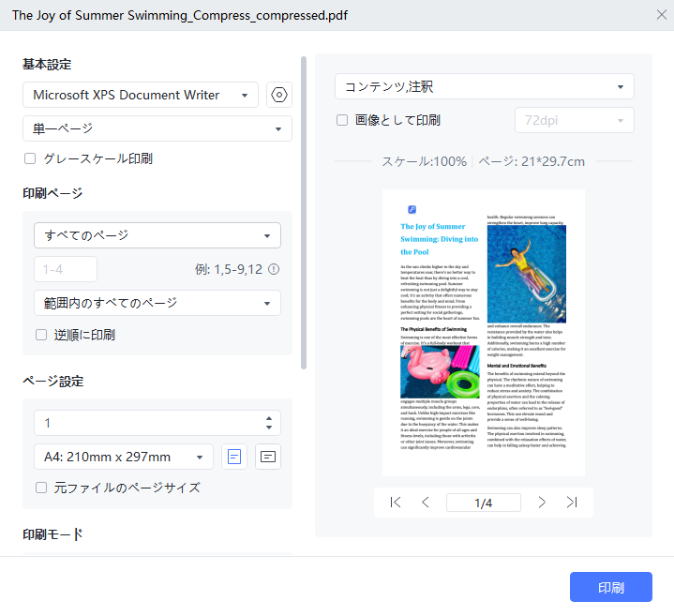Select landscape orientation icon
The width and height of the screenshot is (674, 616).
click(268, 457)
